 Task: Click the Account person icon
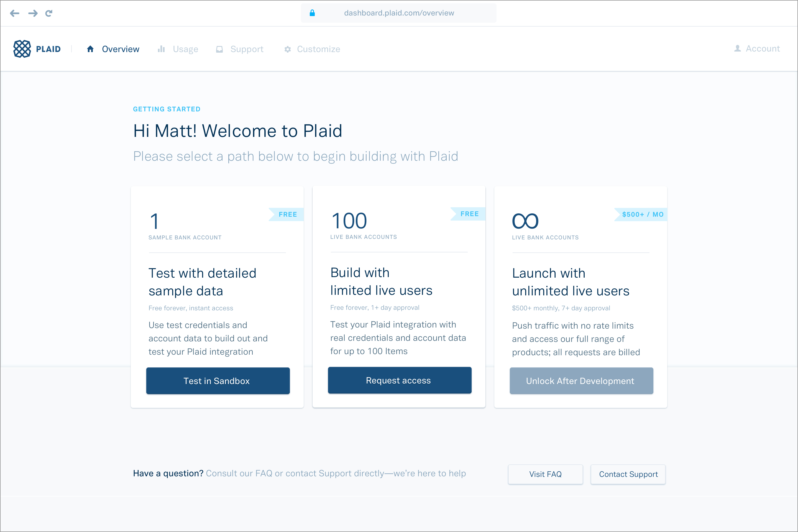click(x=737, y=48)
